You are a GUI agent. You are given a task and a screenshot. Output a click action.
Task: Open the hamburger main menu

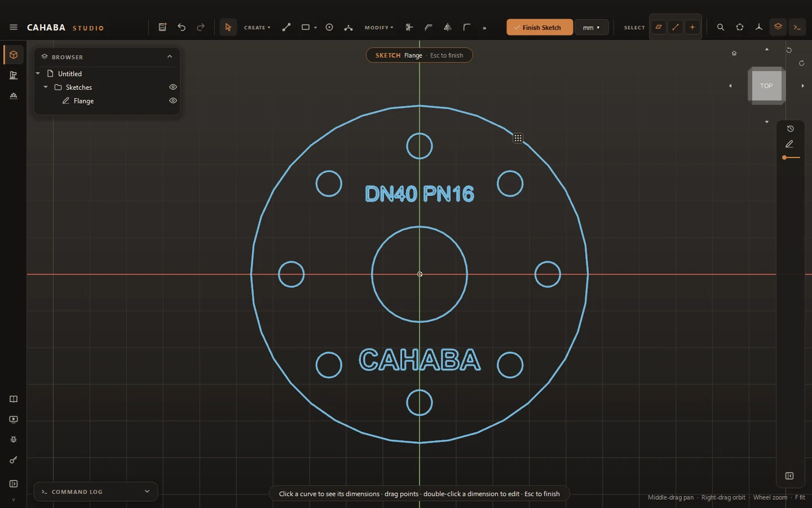(14, 27)
